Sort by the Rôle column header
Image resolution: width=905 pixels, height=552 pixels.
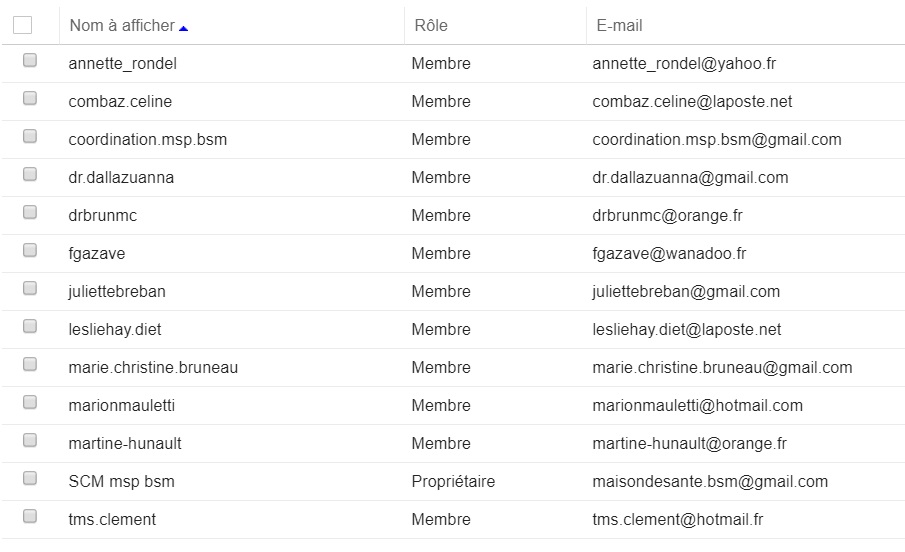coord(431,25)
